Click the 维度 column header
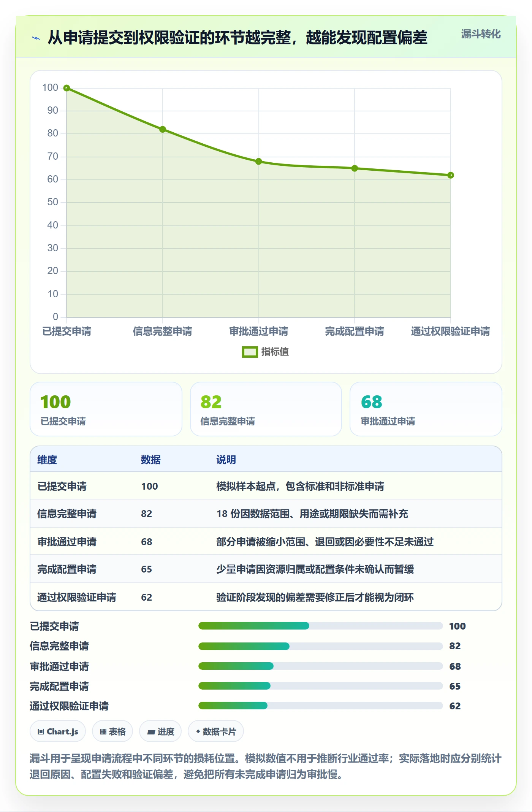 (47, 460)
